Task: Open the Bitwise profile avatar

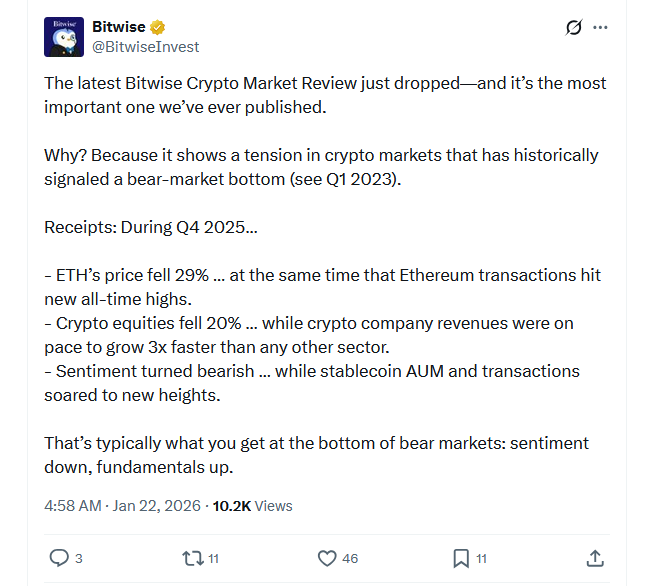Action: tap(64, 37)
